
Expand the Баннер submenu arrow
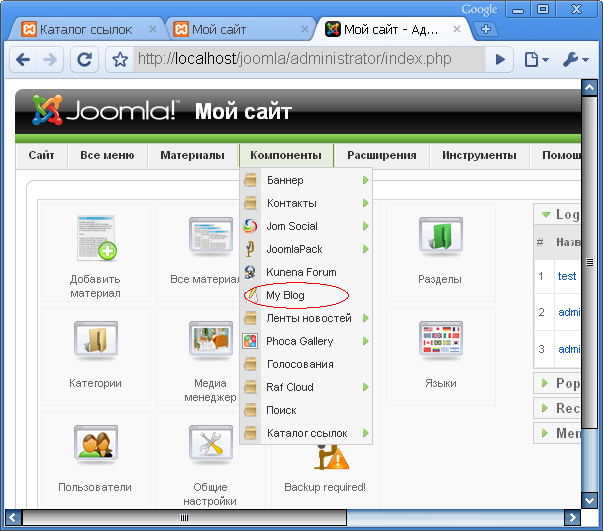point(365,180)
